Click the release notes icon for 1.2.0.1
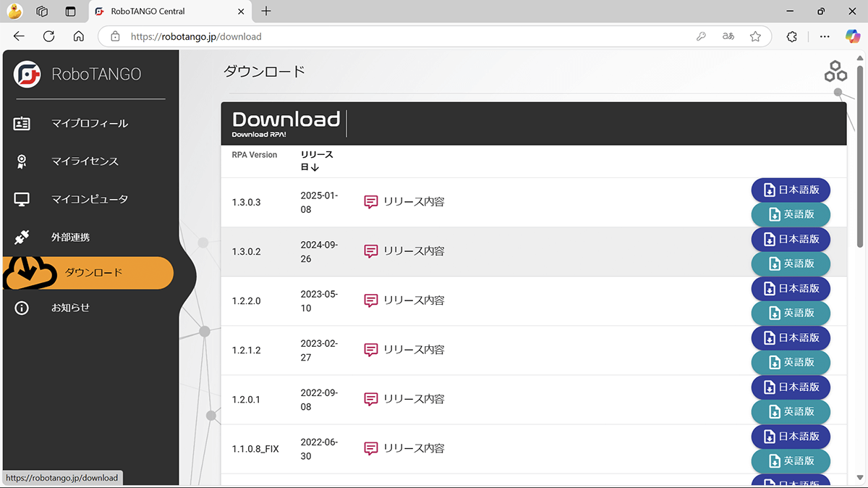The height and width of the screenshot is (488, 868). [371, 399]
